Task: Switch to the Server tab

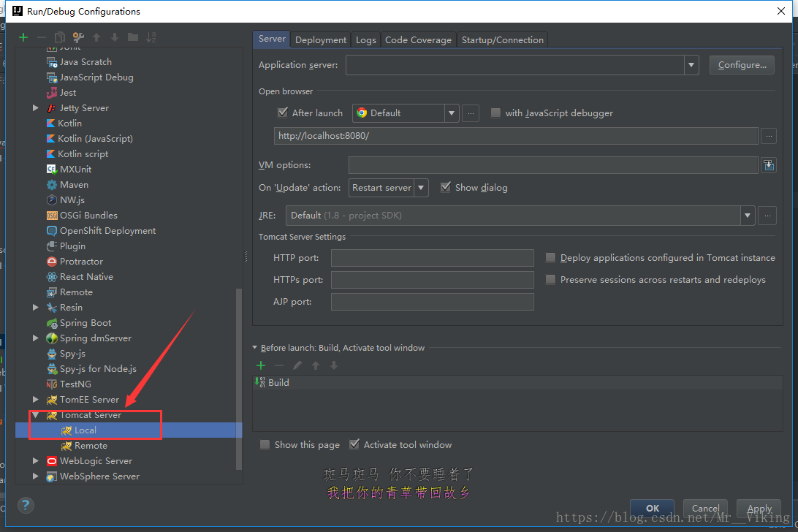Action: click(272, 39)
